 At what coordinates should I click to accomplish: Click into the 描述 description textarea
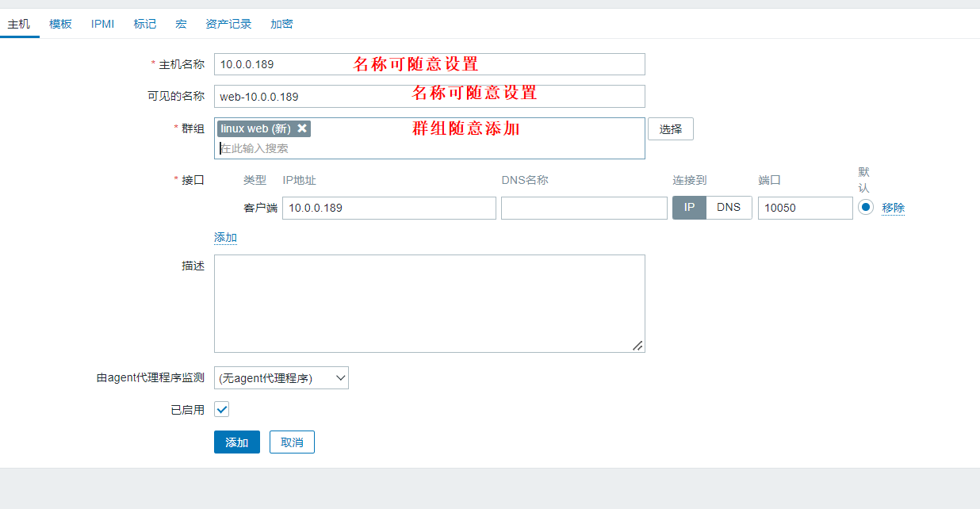[429, 303]
